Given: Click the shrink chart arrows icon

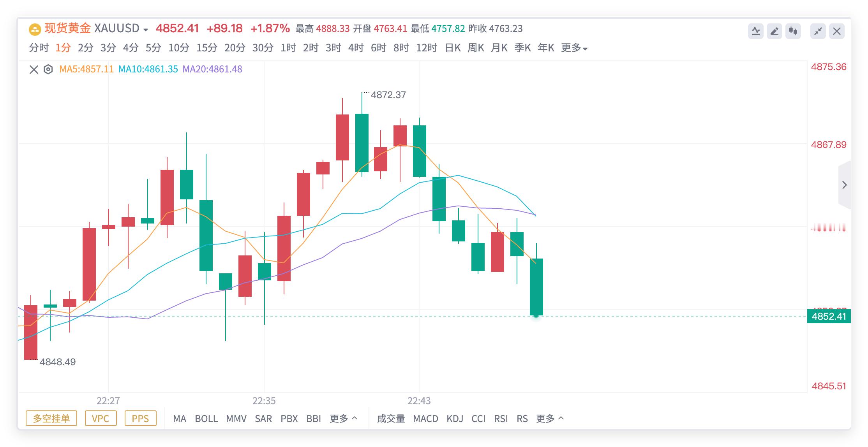Looking at the screenshot, I should 818,31.
